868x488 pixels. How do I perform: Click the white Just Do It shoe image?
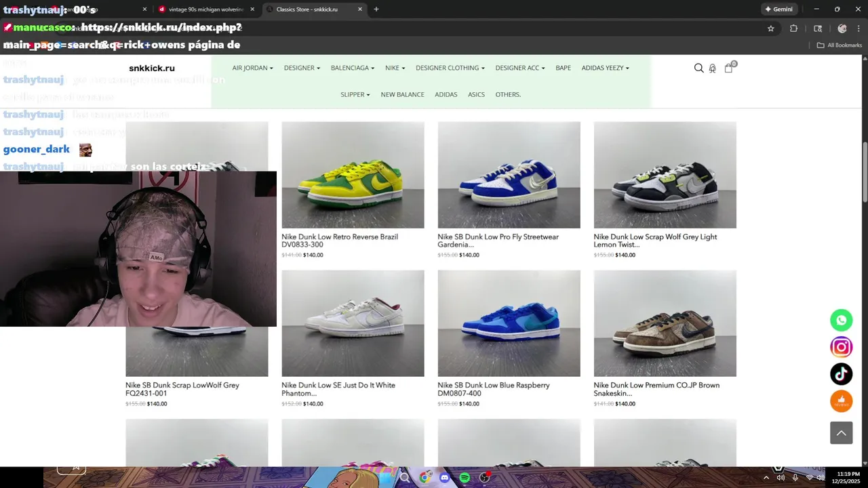point(353,323)
